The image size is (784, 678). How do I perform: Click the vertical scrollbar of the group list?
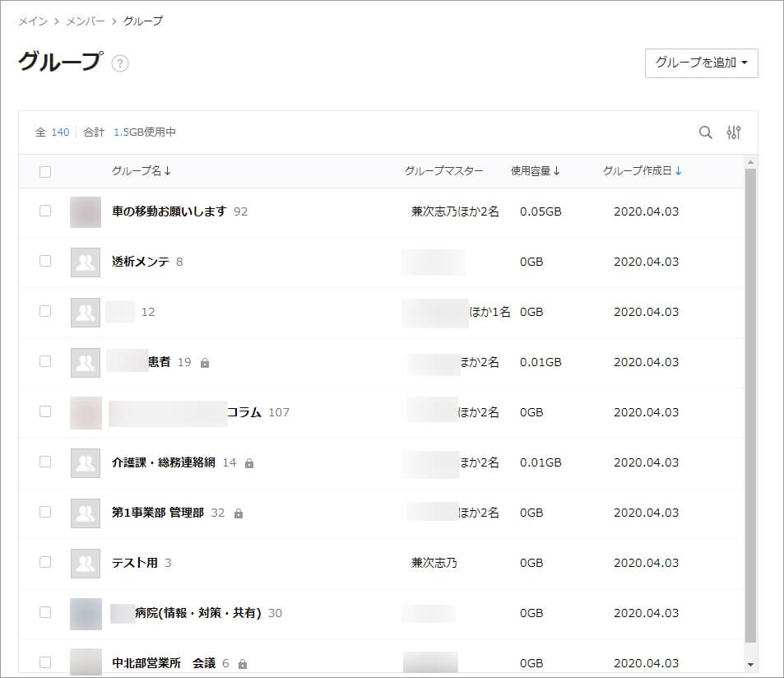tap(749, 403)
